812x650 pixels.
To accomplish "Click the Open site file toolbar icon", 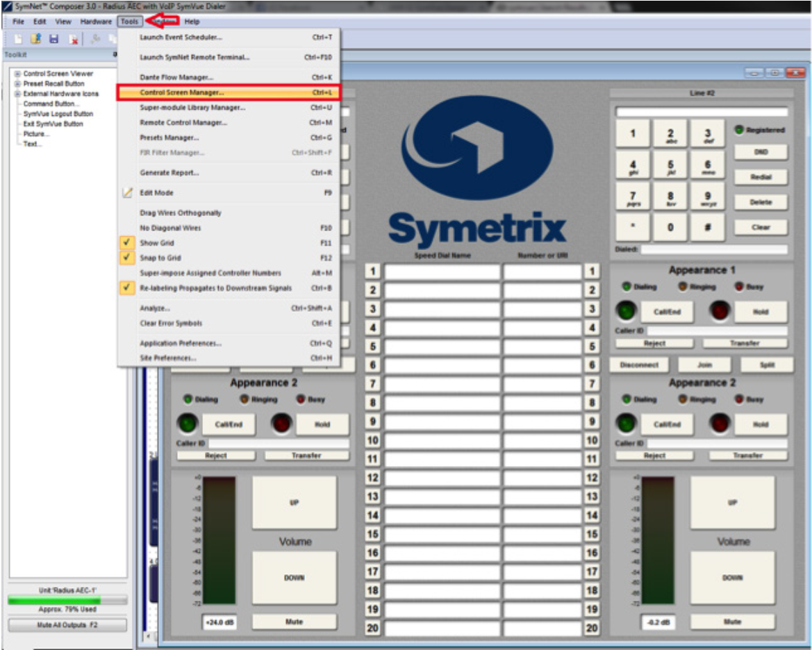I will (36, 38).
